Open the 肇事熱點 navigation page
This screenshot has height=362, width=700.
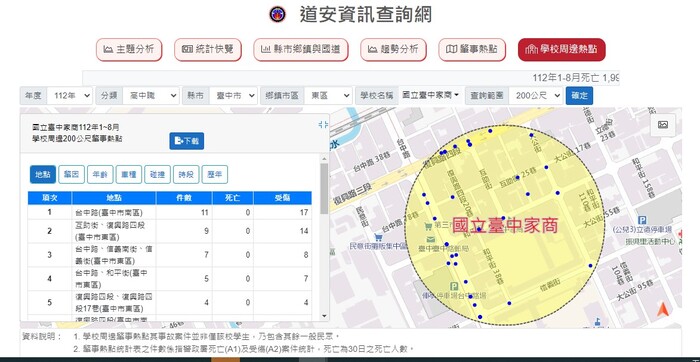pos(472,50)
